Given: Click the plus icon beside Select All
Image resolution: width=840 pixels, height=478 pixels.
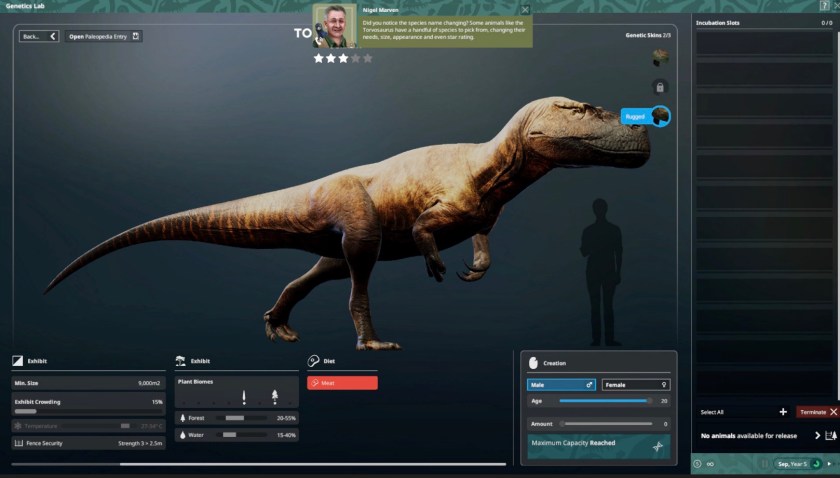Looking at the screenshot, I should [x=783, y=412].
